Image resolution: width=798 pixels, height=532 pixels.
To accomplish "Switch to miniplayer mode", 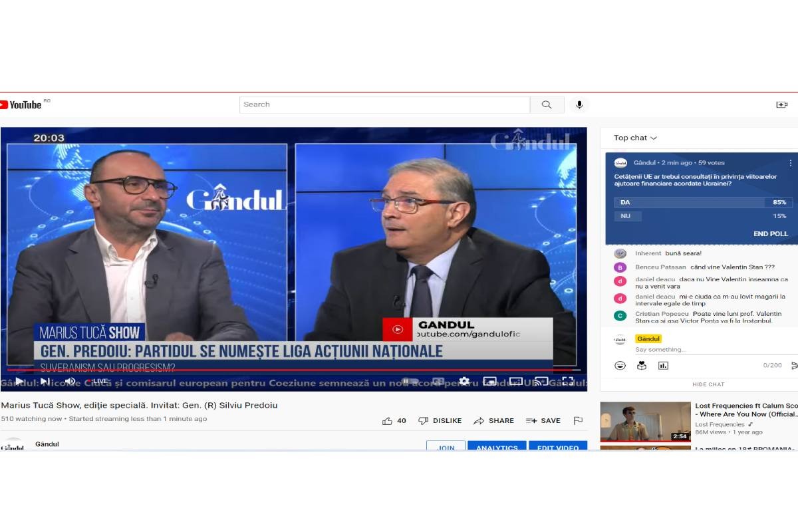I will [490, 381].
